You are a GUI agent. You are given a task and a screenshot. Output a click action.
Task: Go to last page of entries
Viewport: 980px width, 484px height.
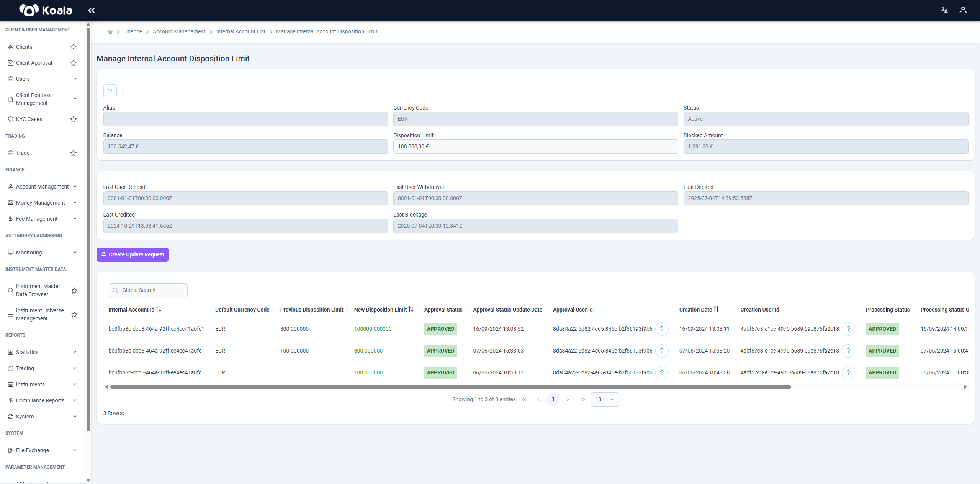[582, 399]
